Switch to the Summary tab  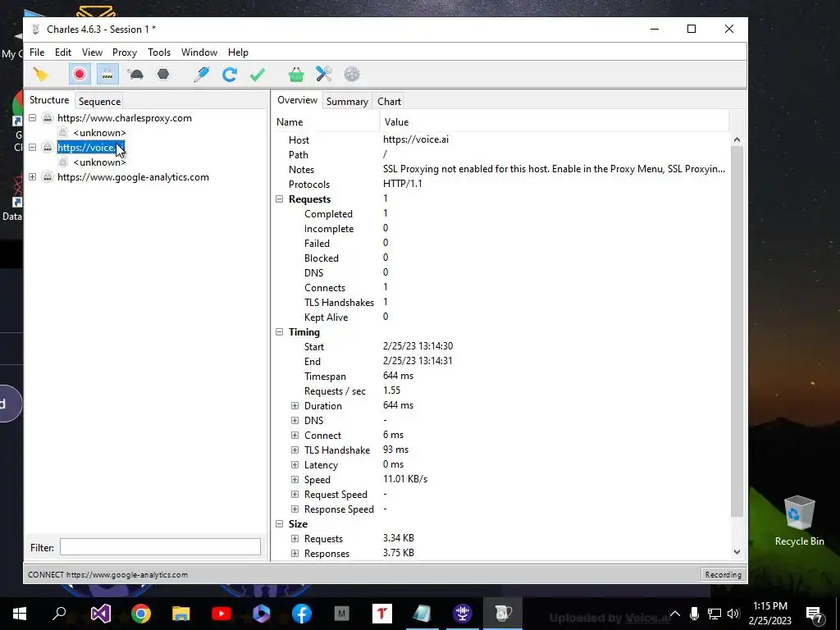[x=347, y=101]
